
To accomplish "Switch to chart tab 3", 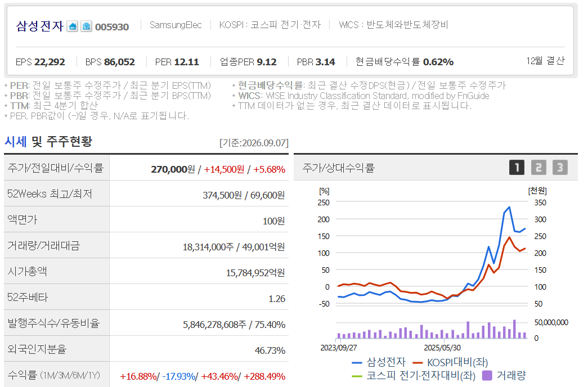I will [560, 167].
